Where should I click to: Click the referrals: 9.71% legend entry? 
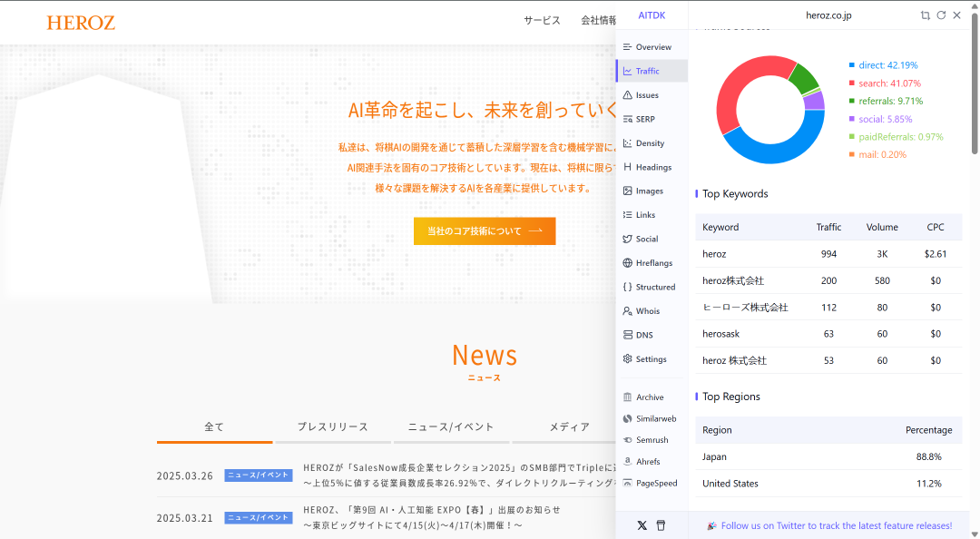(x=886, y=102)
